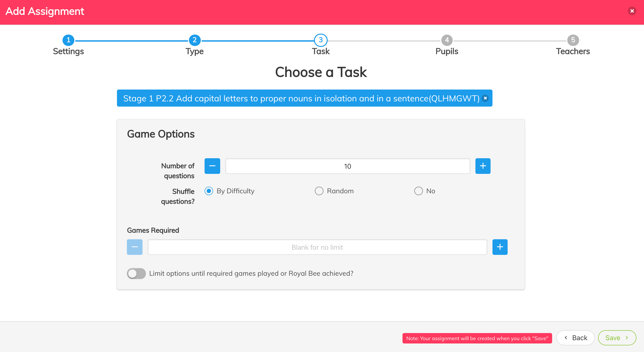The image size is (644, 352).
Task: Jump to step 4 Pupils
Action: [447, 40]
